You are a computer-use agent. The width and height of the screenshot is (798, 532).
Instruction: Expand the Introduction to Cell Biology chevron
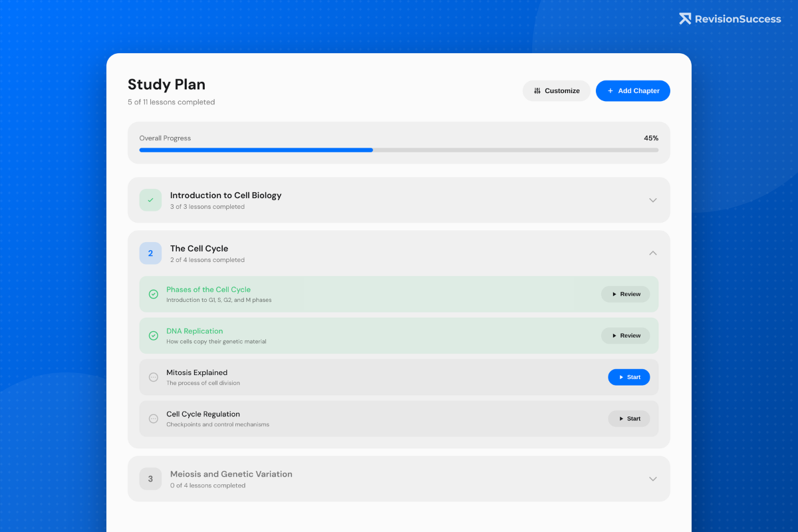tap(653, 200)
